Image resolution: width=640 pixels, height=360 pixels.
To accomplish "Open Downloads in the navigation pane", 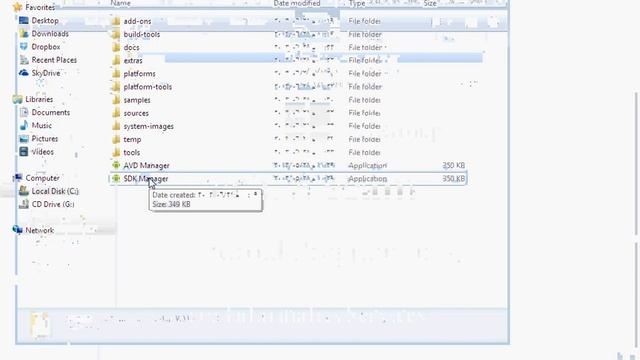I will 50,33.
